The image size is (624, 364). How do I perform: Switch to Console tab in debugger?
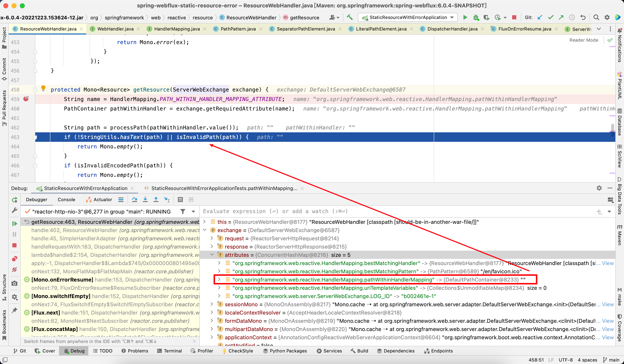(x=66, y=200)
